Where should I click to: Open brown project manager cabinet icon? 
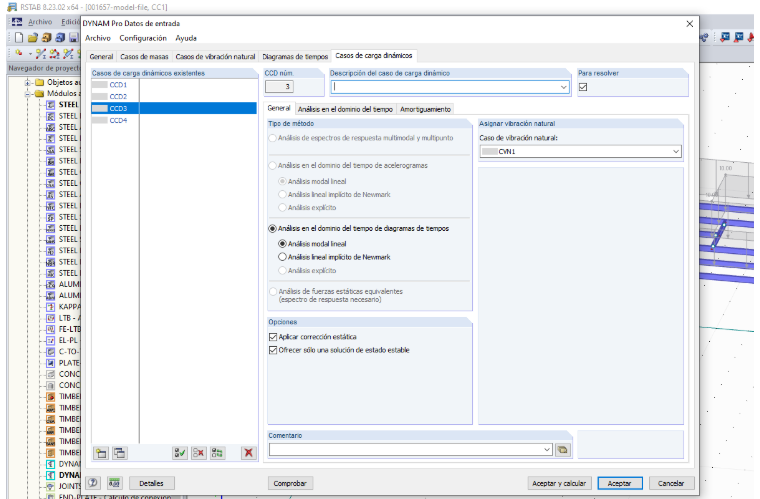pyautogui.click(x=47, y=37)
